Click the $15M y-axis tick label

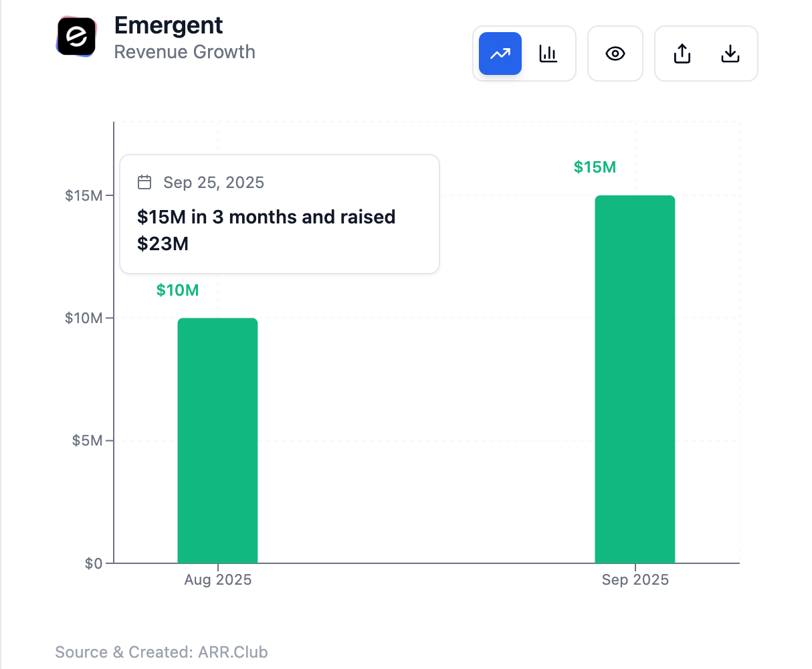coord(84,195)
